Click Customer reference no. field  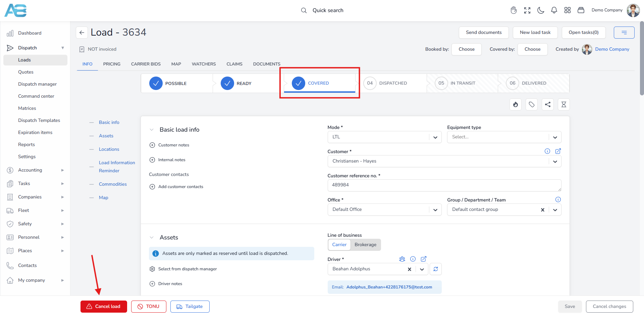444,185
